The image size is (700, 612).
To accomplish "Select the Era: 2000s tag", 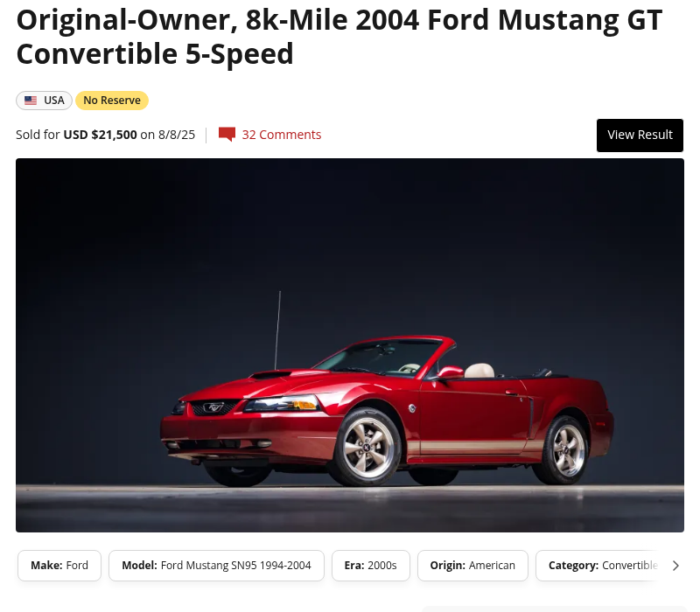I will pos(370,566).
